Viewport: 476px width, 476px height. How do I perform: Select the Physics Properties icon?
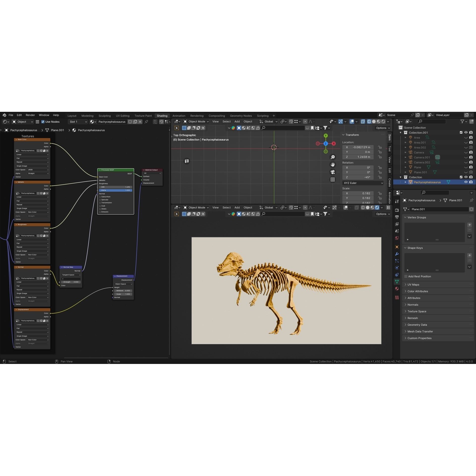pos(397,268)
